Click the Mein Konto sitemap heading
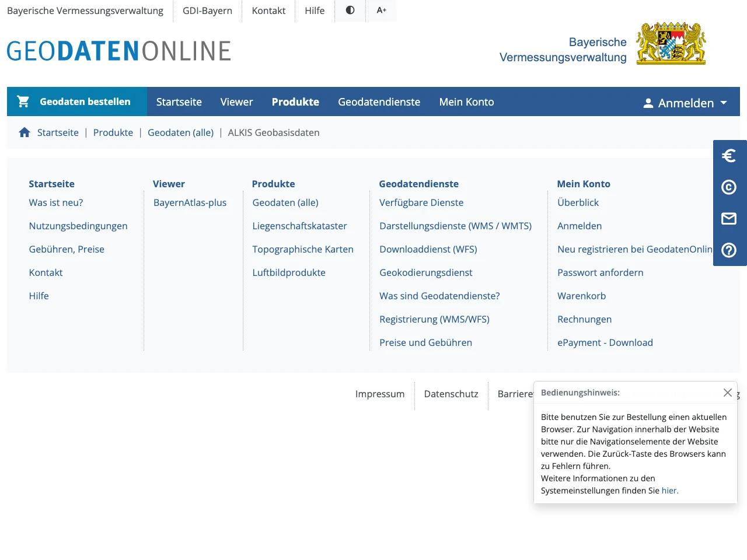This screenshot has width=747, height=560. (x=584, y=184)
